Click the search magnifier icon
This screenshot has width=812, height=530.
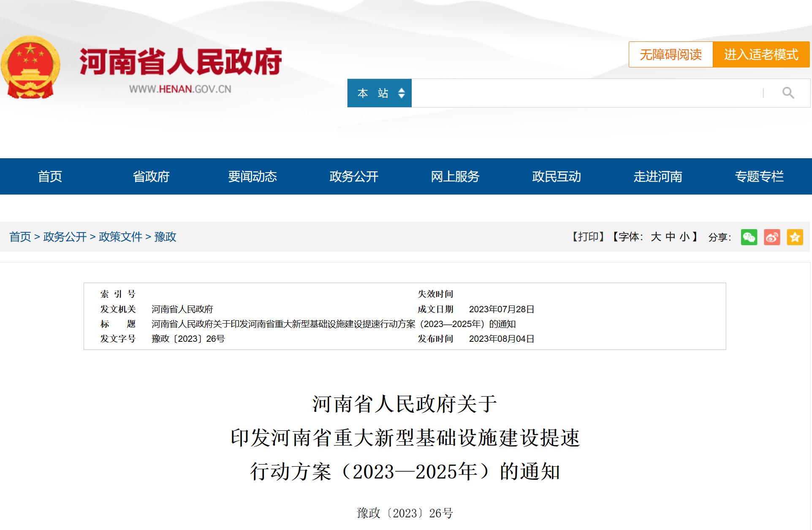[788, 93]
